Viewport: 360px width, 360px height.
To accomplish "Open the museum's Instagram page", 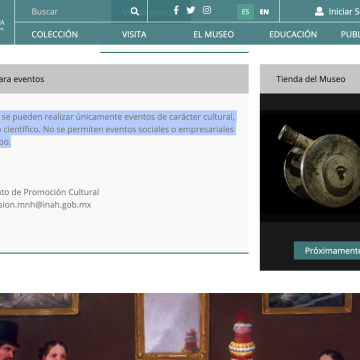I will [207, 10].
